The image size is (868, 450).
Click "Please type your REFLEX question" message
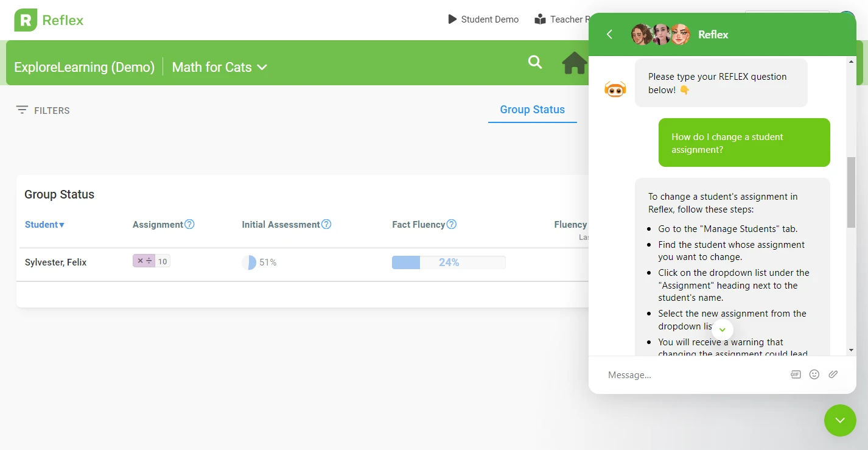tap(721, 83)
